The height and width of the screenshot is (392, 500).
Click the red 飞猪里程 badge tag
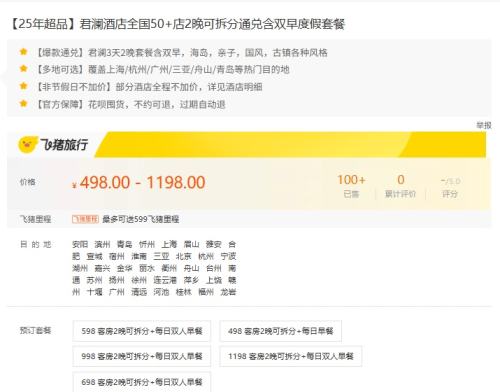tap(85, 219)
